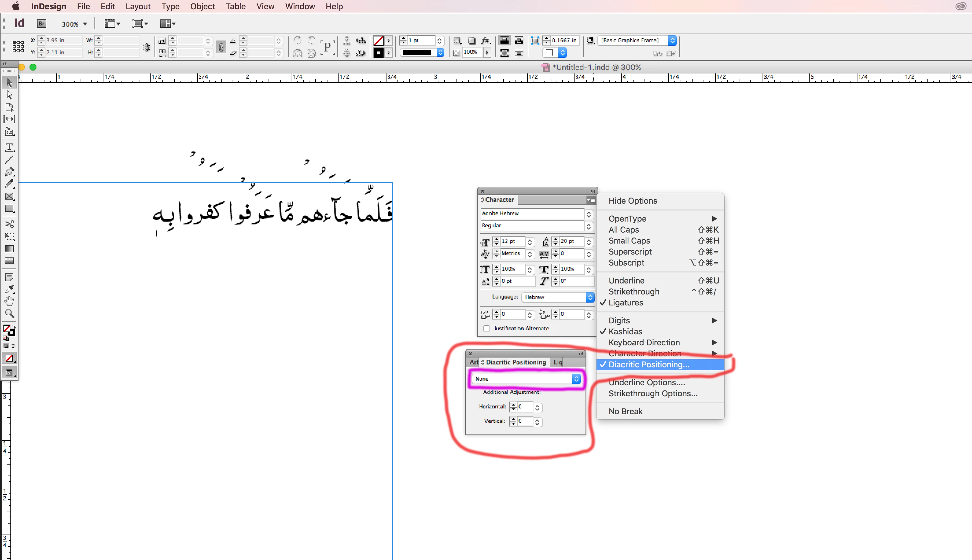The image size is (972, 560).
Task: Pick the Hand tool
Action: (x=9, y=301)
